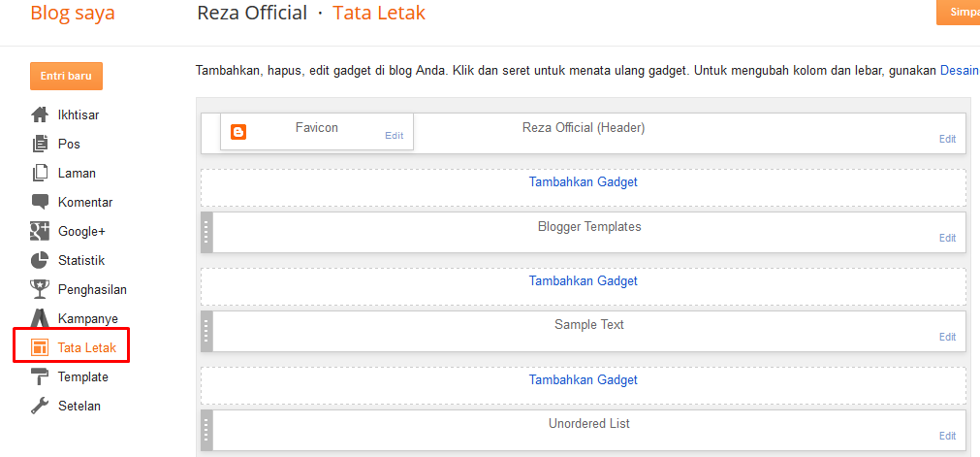Viewport: 980px width, 457px height.
Task: Select Google+ sidebar entry
Action: coord(81,231)
